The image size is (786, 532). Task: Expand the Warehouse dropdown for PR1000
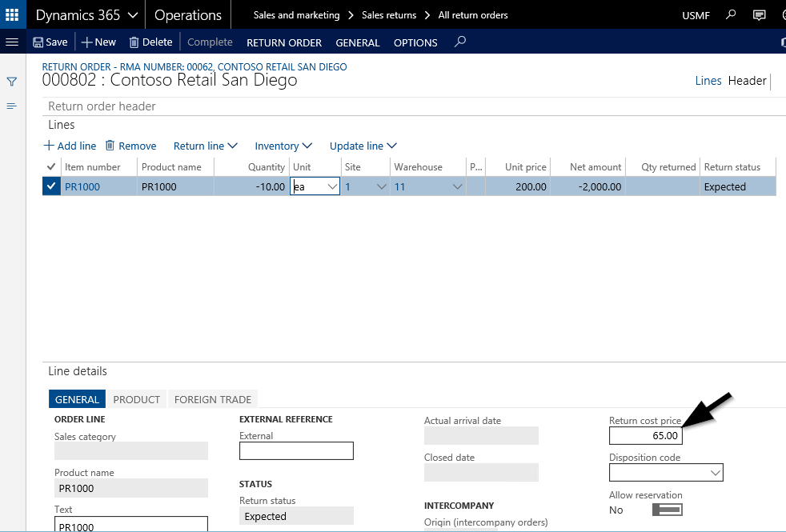point(457,186)
